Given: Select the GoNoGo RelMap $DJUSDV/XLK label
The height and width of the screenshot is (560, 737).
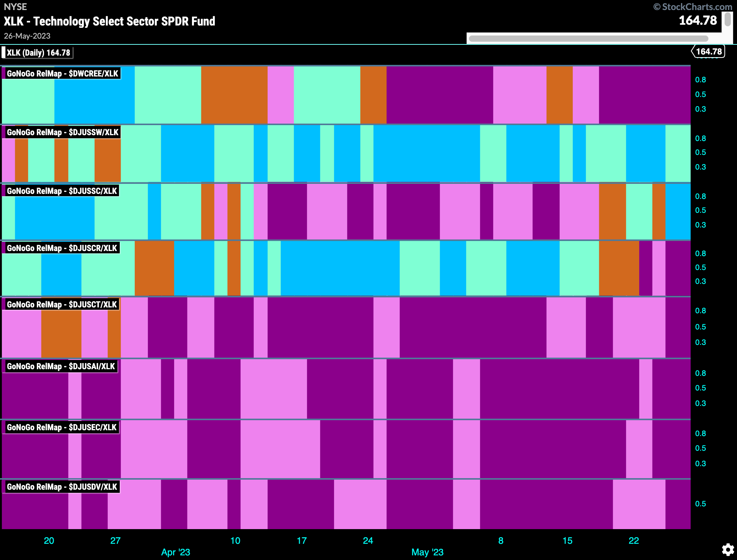Looking at the screenshot, I should click(61, 487).
